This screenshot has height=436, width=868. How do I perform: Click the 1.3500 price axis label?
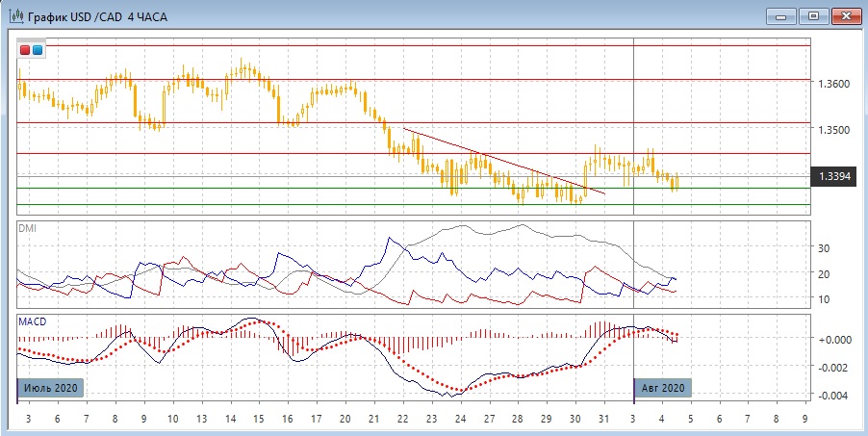(x=833, y=130)
